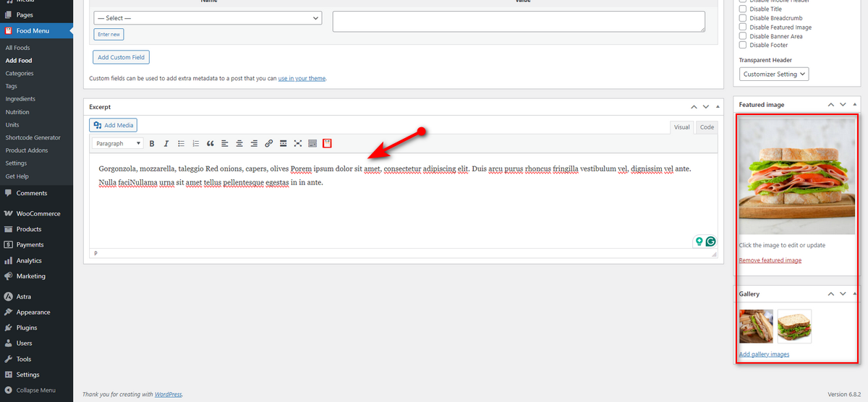
Task: Click the green lightbulb icon in editor
Action: [x=699, y=241]
